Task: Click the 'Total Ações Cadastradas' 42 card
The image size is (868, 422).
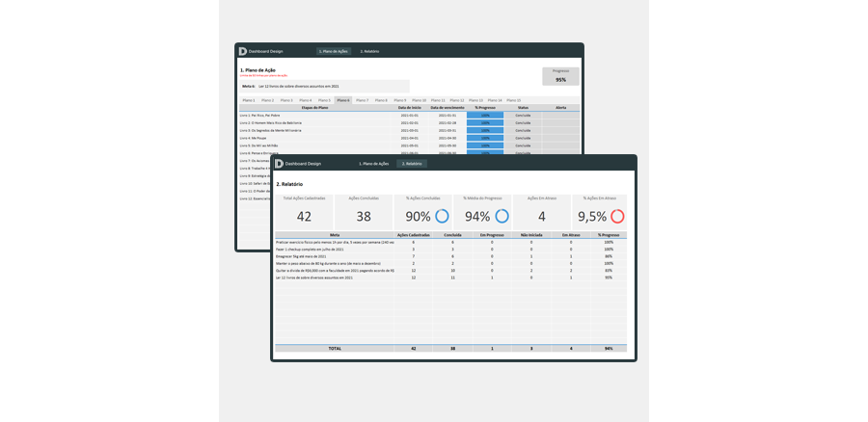Action: pyautogui.click(x=304, y=212)
